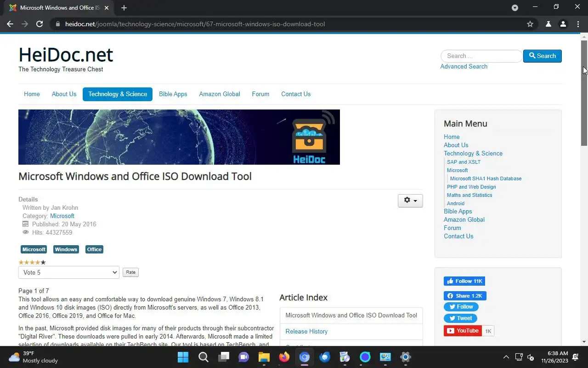Click into the Search text field
588x368 pixels.
click(x=481, y=56)
